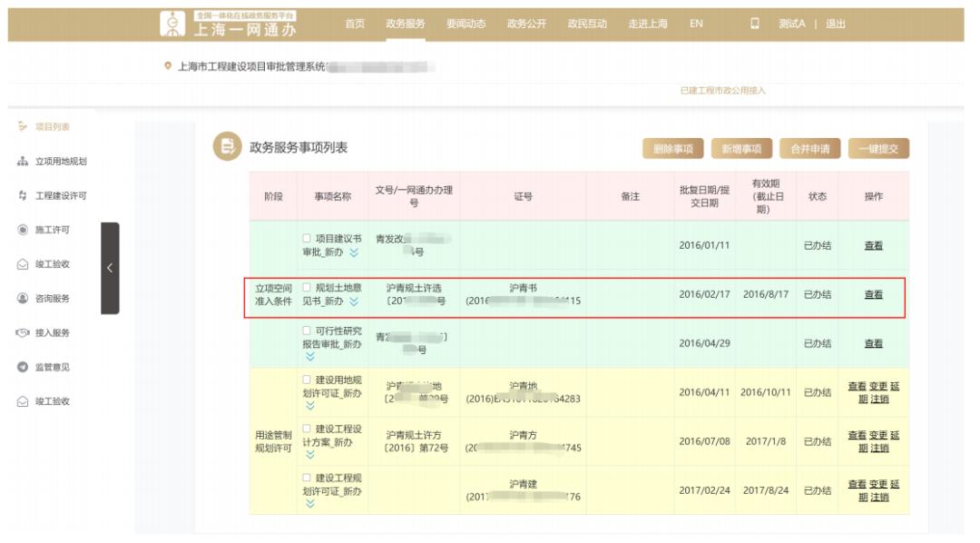The height and width of the screenshot is (543, 980).
Task: Click 查看 link for 规划土地意见书 row
Action: (873, 294)
